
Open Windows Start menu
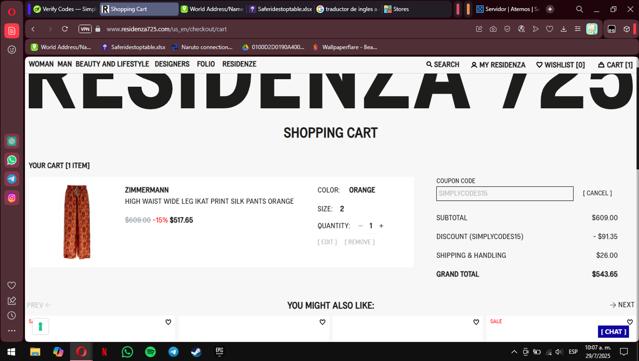(x=11, y=352)
